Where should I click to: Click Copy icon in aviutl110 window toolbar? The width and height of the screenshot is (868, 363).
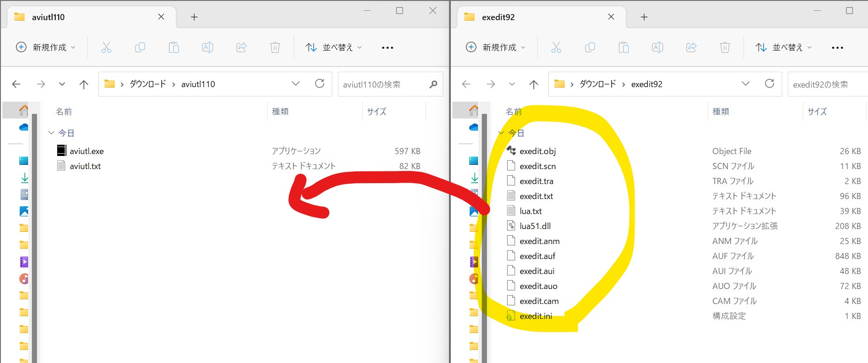pos(140,47)
